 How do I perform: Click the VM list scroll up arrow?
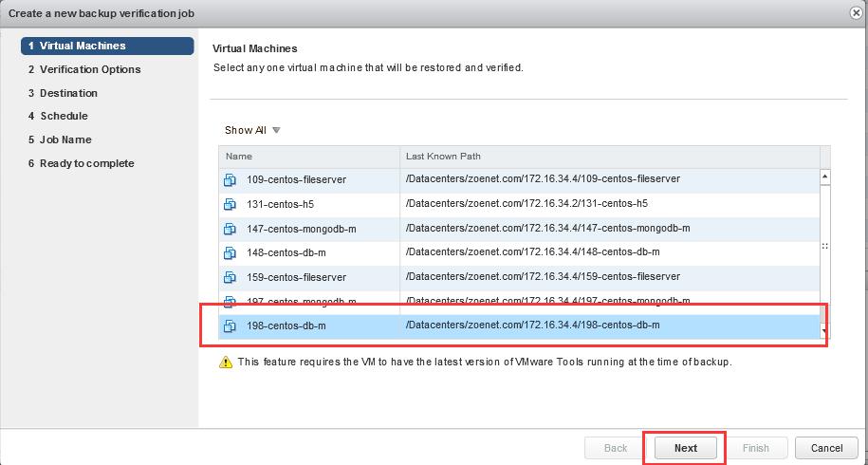(824, 177)
